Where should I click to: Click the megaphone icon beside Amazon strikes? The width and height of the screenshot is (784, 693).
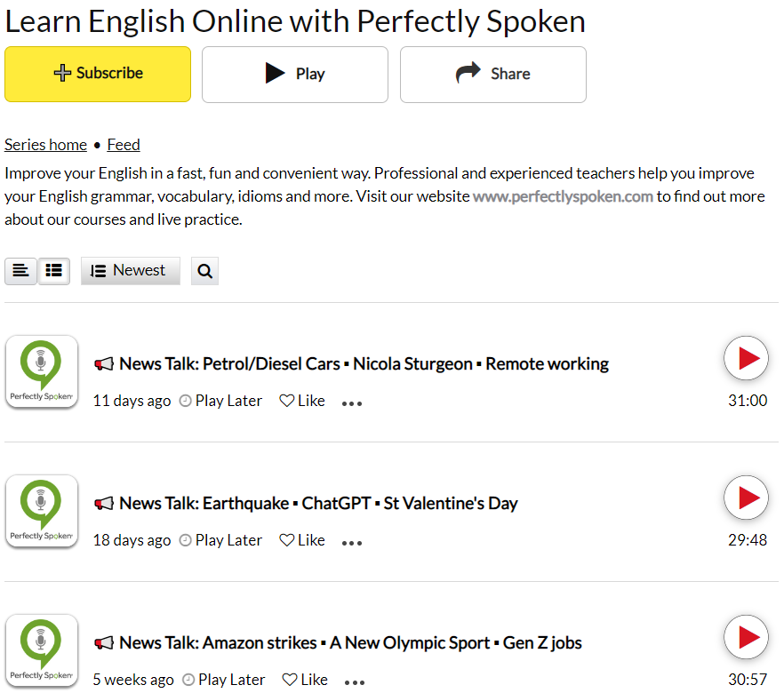click(x=104, y=642)
